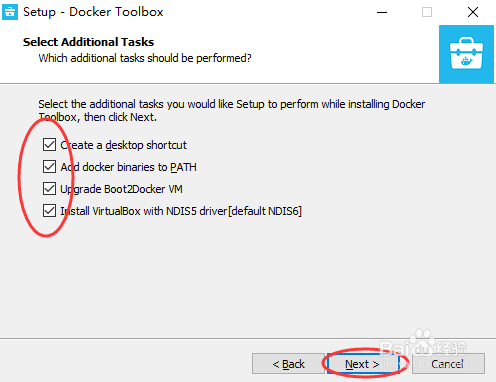496x382 pixels.
Task: Click the Docker toolbox whale logo image
Action: pos(466,54)
